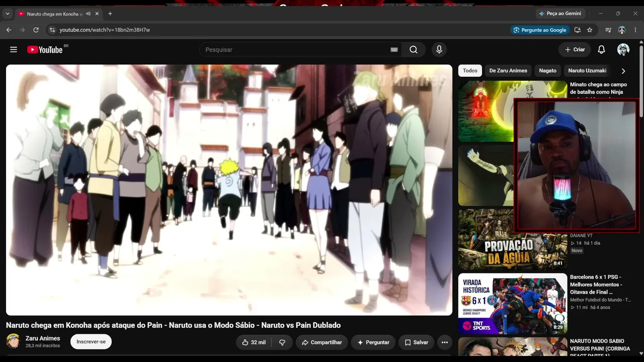
Task: Focus the Pesquisar search field
Action: click(294, 50)
